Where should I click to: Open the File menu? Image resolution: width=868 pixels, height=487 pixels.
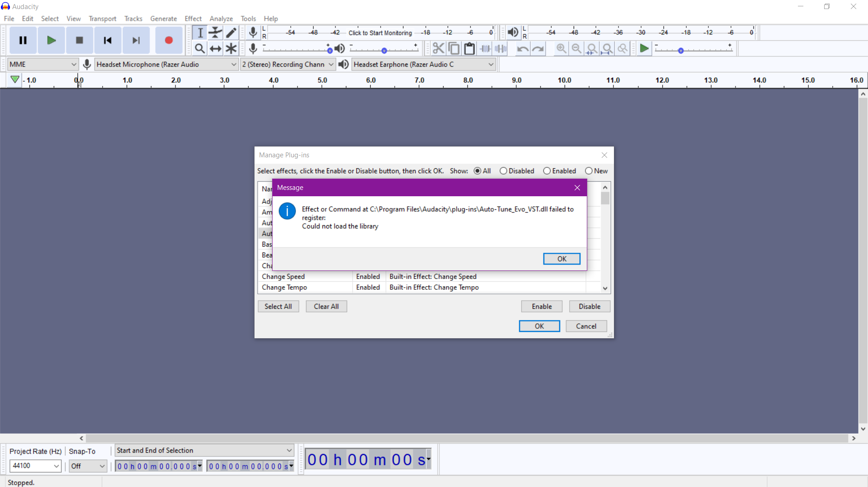(9, 19)
